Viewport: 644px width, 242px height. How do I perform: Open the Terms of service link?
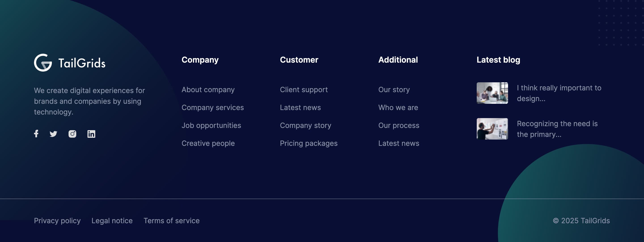171,220
